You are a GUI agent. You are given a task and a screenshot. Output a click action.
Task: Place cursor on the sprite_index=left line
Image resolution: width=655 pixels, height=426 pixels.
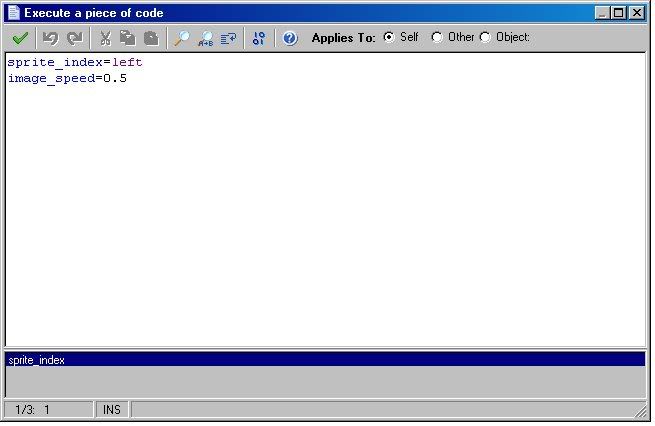pyautogui.click(x=75, y=62)
